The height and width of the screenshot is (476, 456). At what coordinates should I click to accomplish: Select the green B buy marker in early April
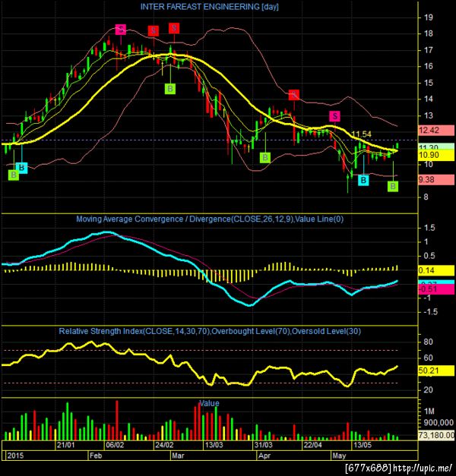pyautogui.click(x=265, y=158)
